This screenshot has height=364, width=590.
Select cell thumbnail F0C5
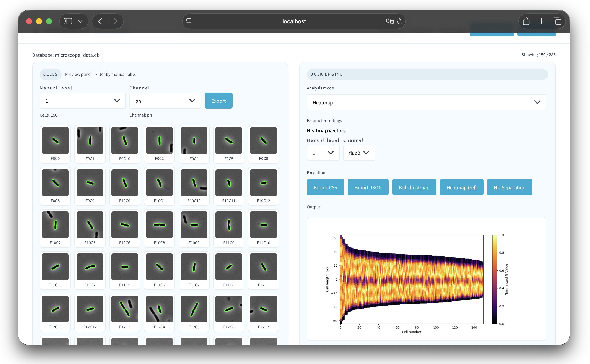[228, 144]
